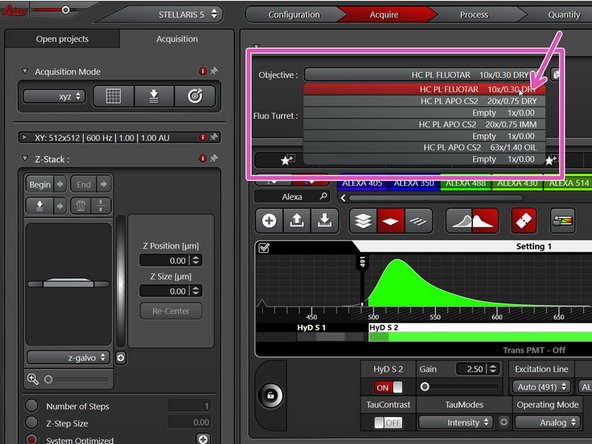The image size is (592, 444).
Task: Select the Z-Step Size radio button
Action: [32, 422]
